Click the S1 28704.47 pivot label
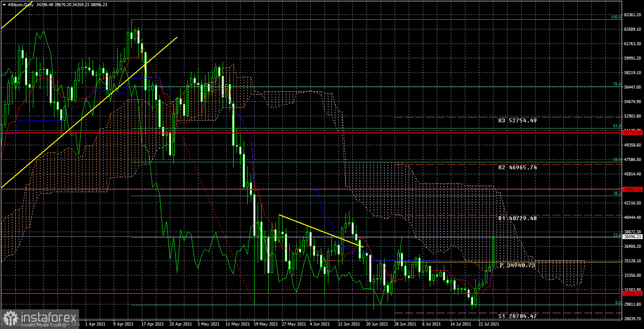 (517, 316)
